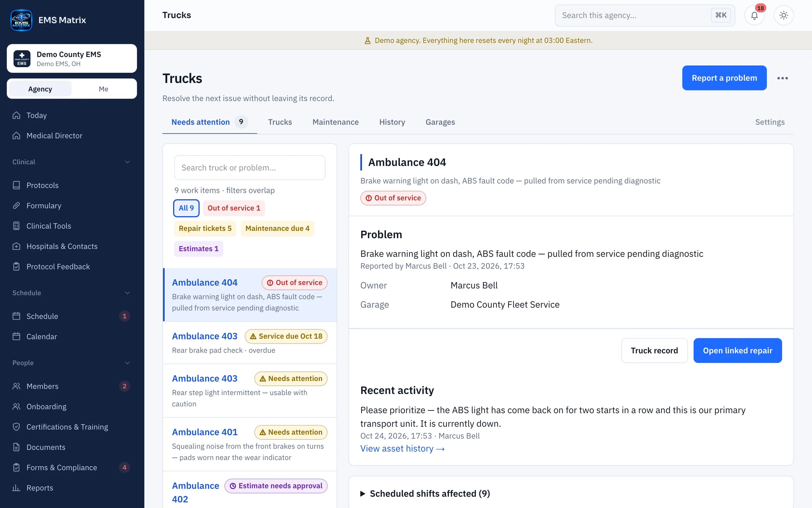Open the Demo County EMS agency switcher
The height and width of the screenshot is (508, 812).
(x=72, y=58)
